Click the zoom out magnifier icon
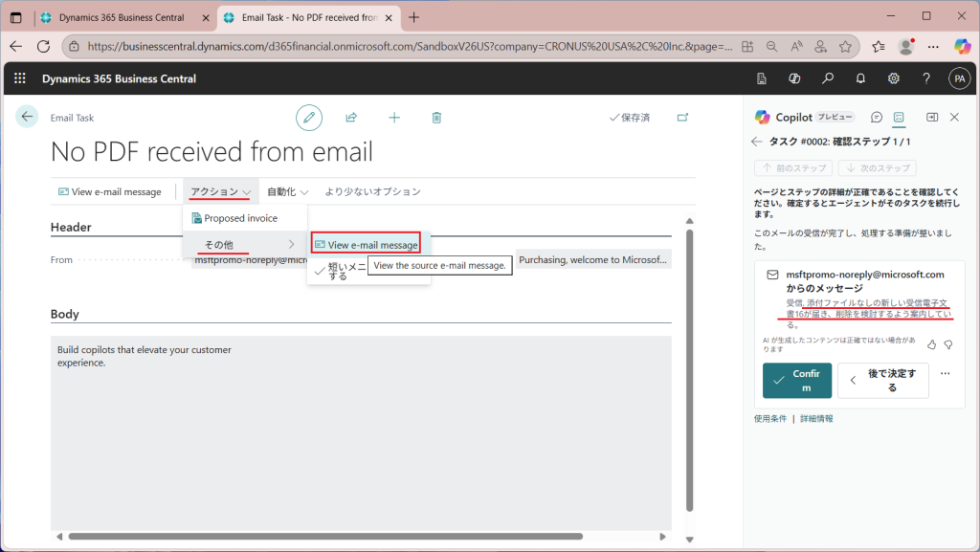The image size is (980, 552). point(772,46)
